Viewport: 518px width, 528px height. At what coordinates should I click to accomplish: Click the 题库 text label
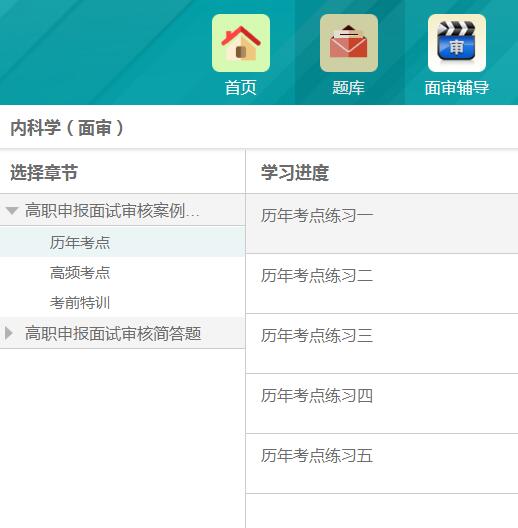(x=349, y=88)
